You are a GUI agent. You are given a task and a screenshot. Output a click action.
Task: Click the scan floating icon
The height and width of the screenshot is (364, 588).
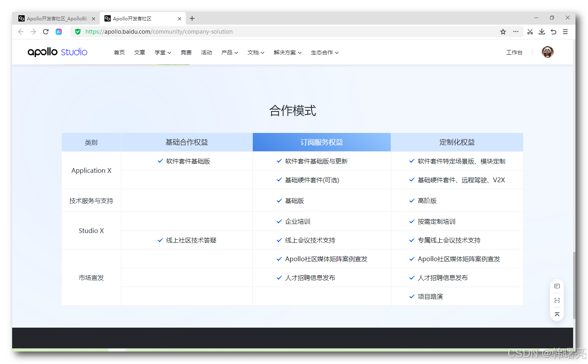557,300
